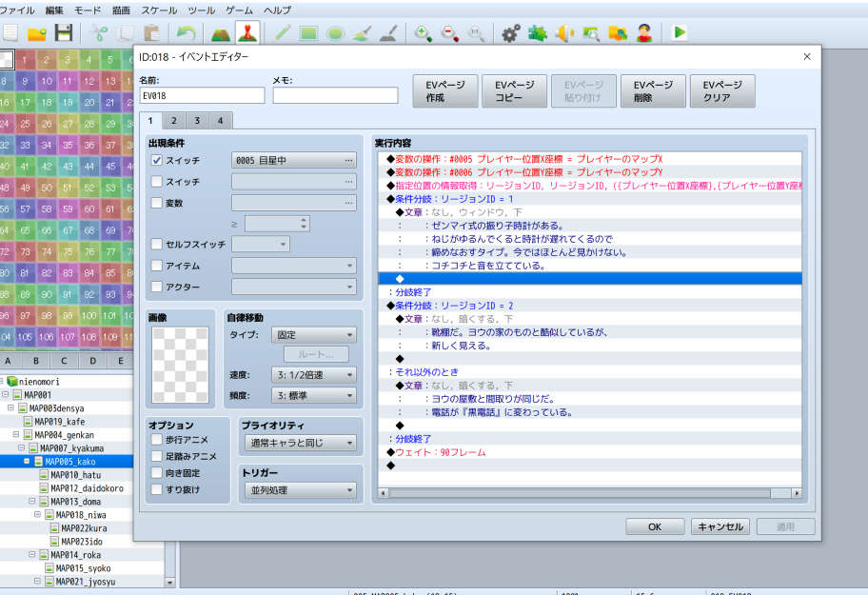Image resolution: width=868 pixels, height=595 pixels.
Task: Select the ellipse drawing tool
Action: [335, 33]
